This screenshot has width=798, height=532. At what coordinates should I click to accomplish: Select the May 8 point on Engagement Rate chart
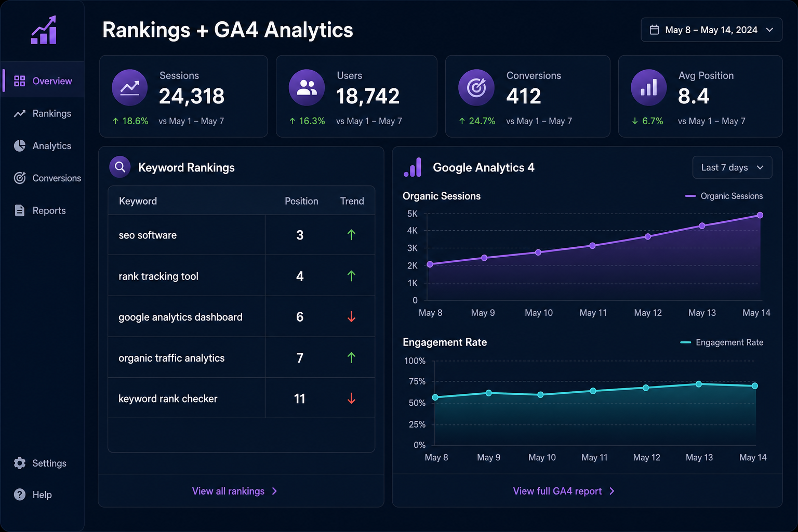click(x=435, y=397)
